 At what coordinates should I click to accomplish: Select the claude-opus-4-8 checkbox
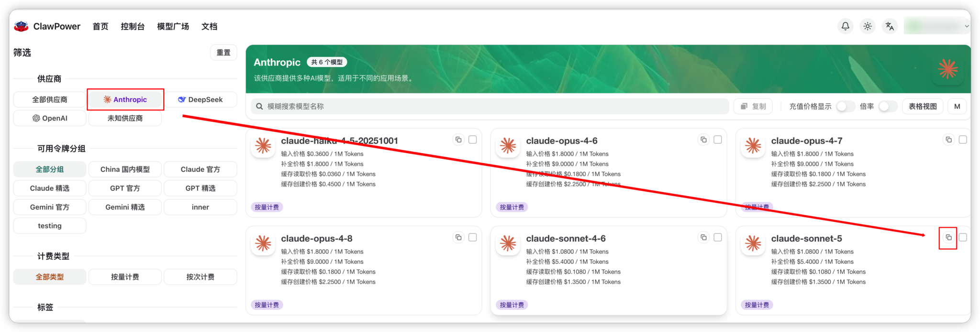pos(473,237)
